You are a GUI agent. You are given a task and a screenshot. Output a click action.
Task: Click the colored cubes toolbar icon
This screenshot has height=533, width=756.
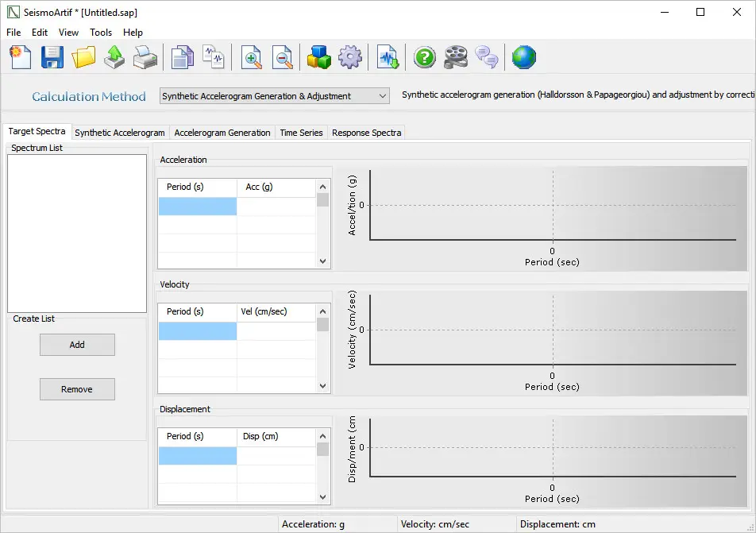(x=319, y=57)
